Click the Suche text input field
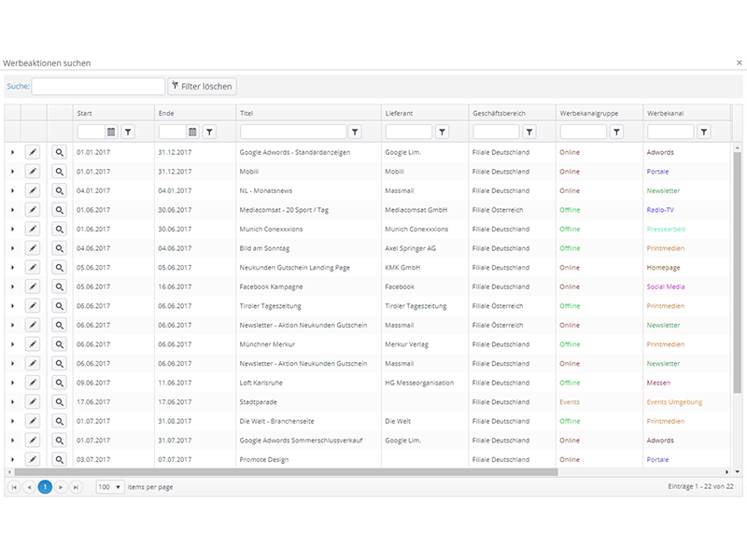The width and height of the screenshot is (747, 560). tap(98, 87)
